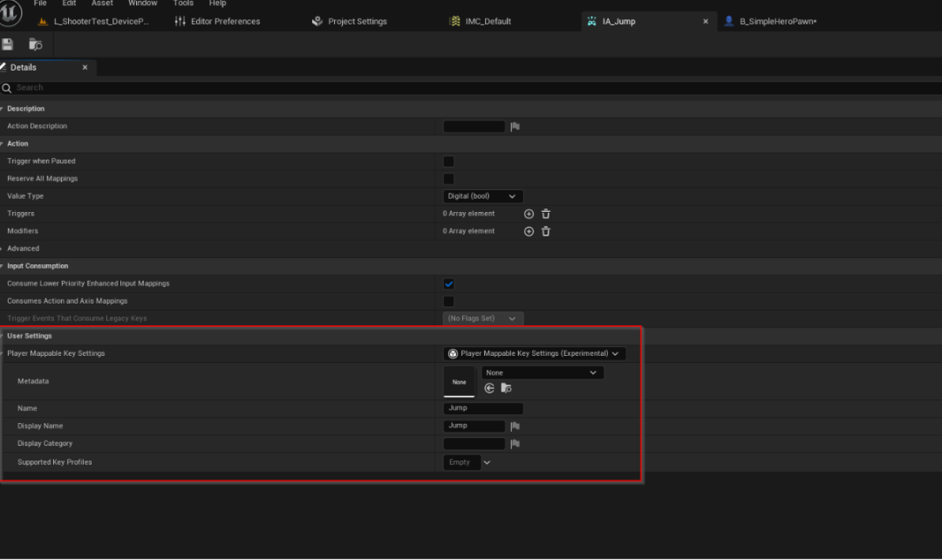942x560 pixels.
Task: Switch to Editor Preferences tab
Action: pyautogui.click(x=219, y=21)
